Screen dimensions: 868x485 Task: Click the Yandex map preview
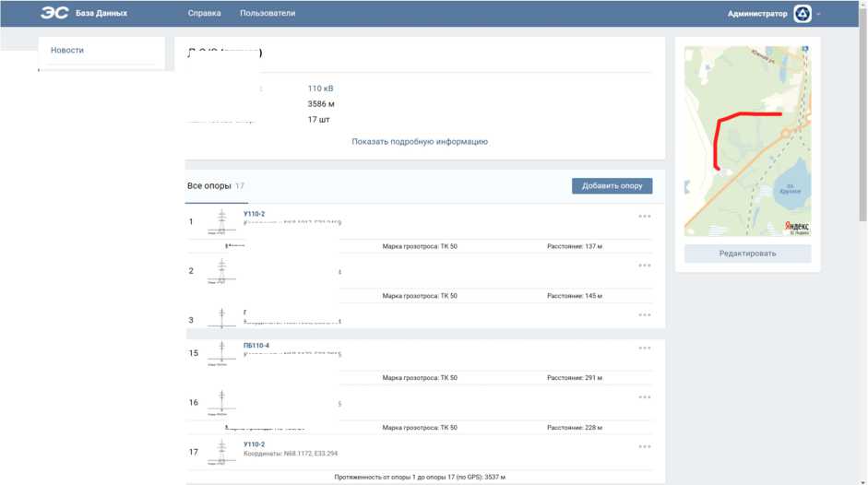pyautogui.click(x=747, y=141)
